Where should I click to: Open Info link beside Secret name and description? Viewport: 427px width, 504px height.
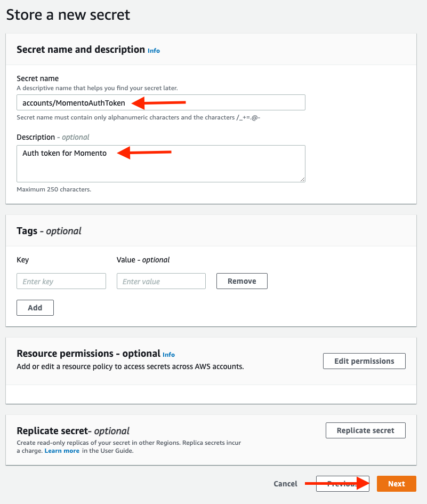154,51
